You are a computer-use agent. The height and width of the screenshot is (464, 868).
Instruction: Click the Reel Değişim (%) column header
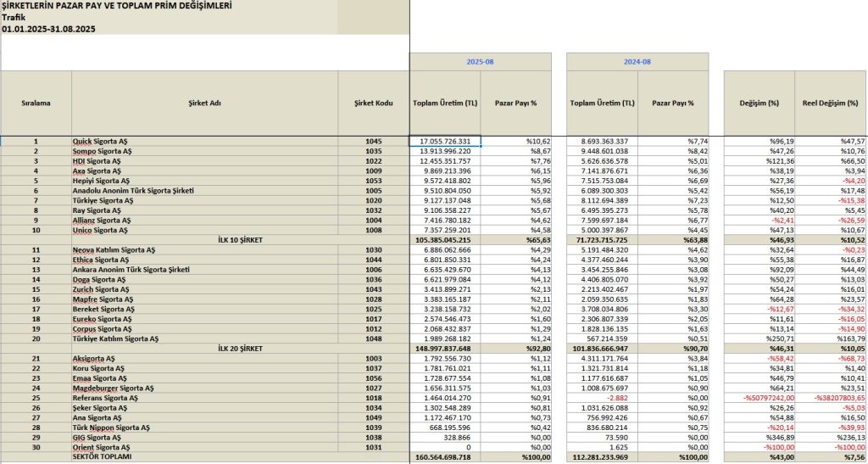pyautogui.click(x=831, y=103)
